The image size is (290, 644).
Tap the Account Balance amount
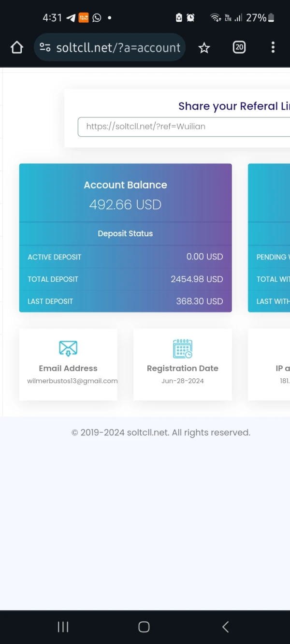coord(125,205)
